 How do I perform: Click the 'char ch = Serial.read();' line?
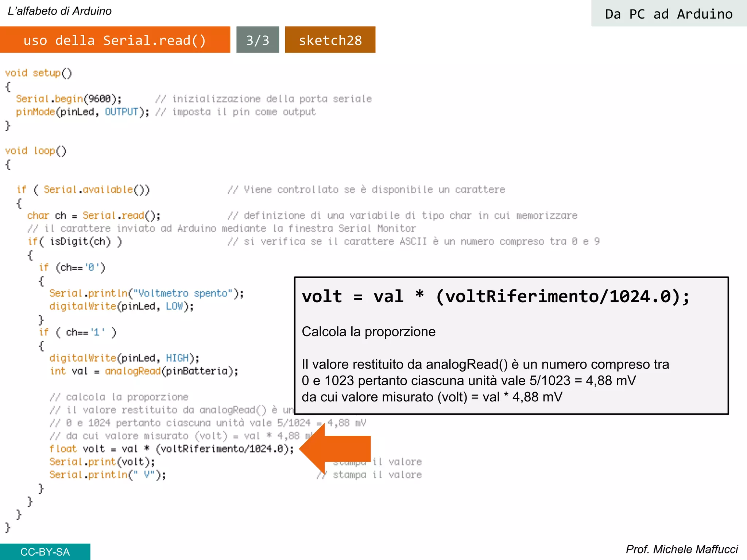pyautogui.click(x=94, y=215)
